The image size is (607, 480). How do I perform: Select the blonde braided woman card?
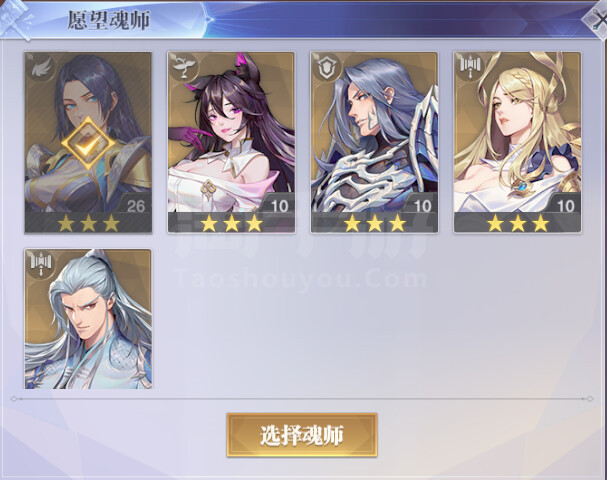pos(518,142)
